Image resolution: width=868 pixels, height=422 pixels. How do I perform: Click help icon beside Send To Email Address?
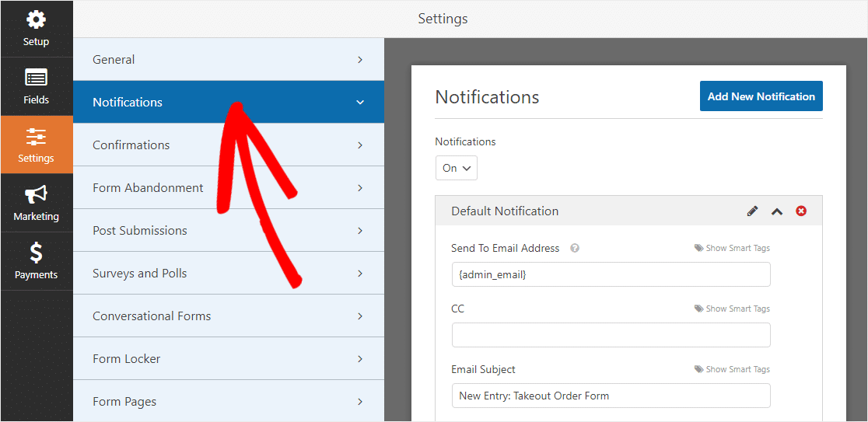pyautogui.click(x=575, y=249)
